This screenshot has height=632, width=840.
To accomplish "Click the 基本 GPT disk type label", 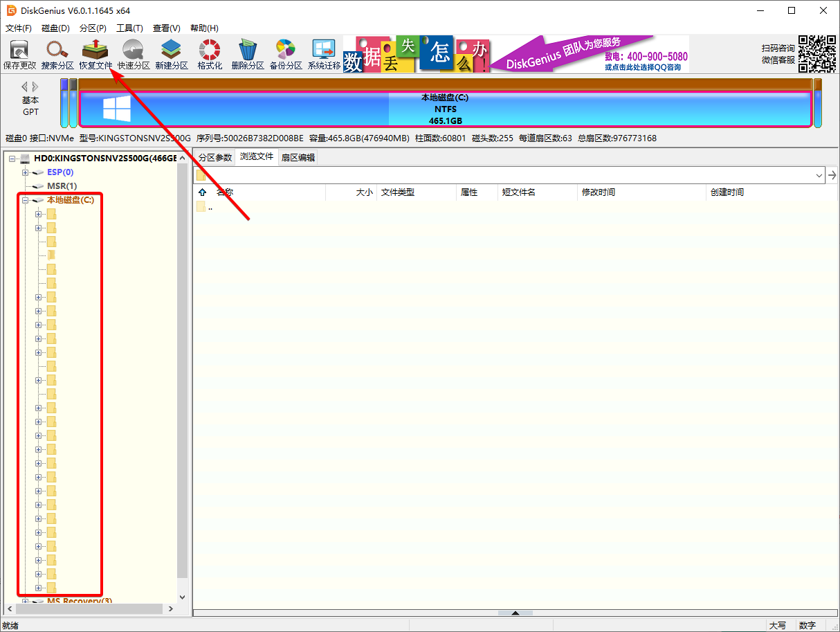I will click(x=30, y=106).
